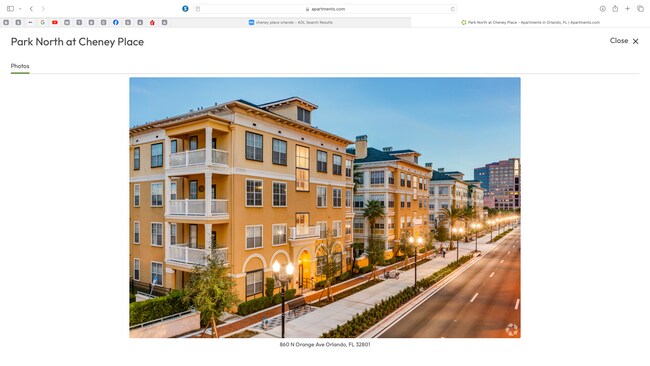
Task: Open the sidebar tab group dropdown arrow
Action: (x=20, y=9)
